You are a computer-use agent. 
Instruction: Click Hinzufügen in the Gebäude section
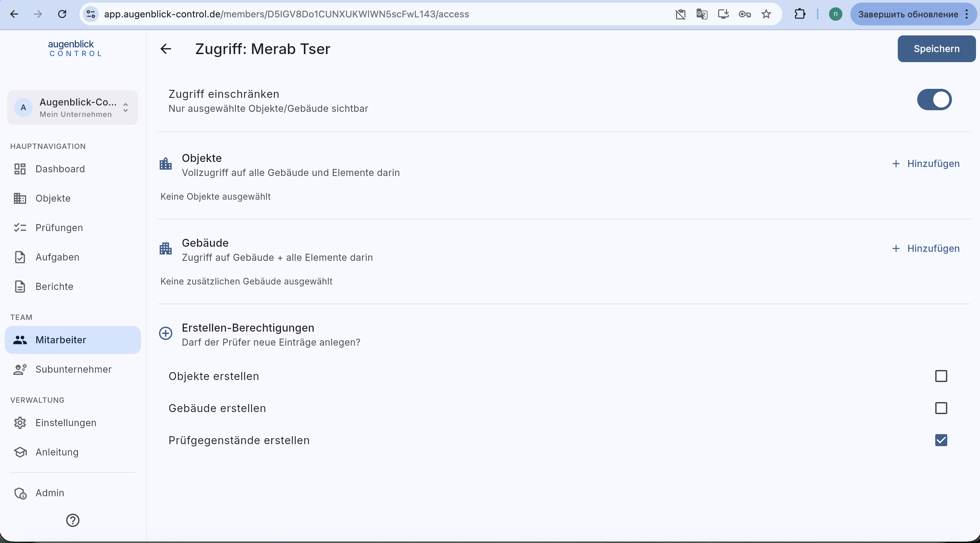click(x=926, y=248)
